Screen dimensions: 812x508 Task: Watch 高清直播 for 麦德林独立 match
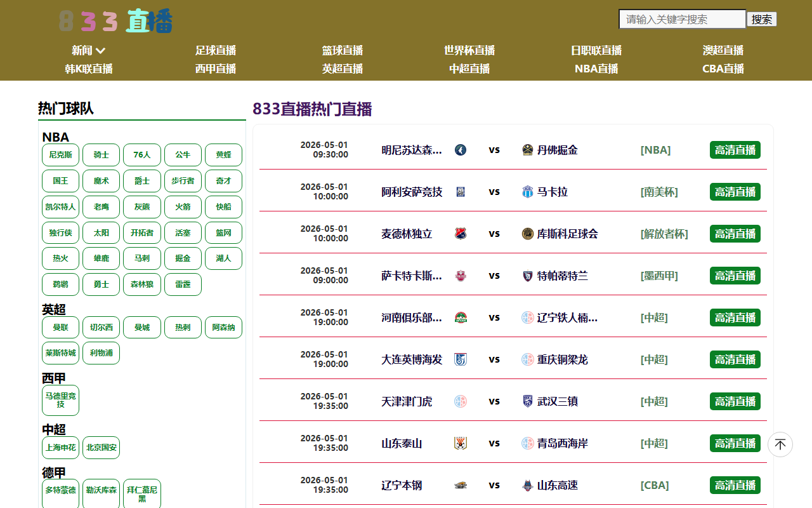(x=735, y=234)
